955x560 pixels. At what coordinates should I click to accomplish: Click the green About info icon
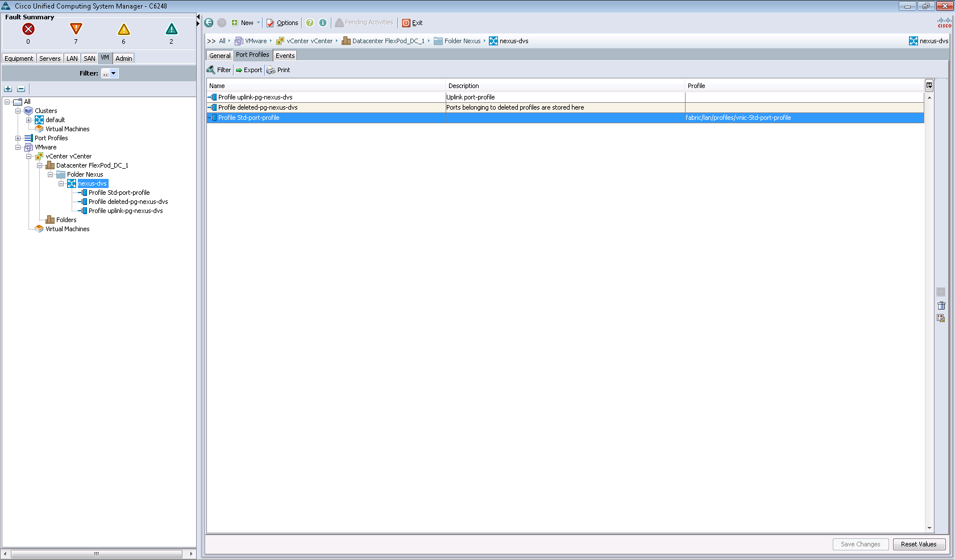pyautogui.click(x=323, y=23)
